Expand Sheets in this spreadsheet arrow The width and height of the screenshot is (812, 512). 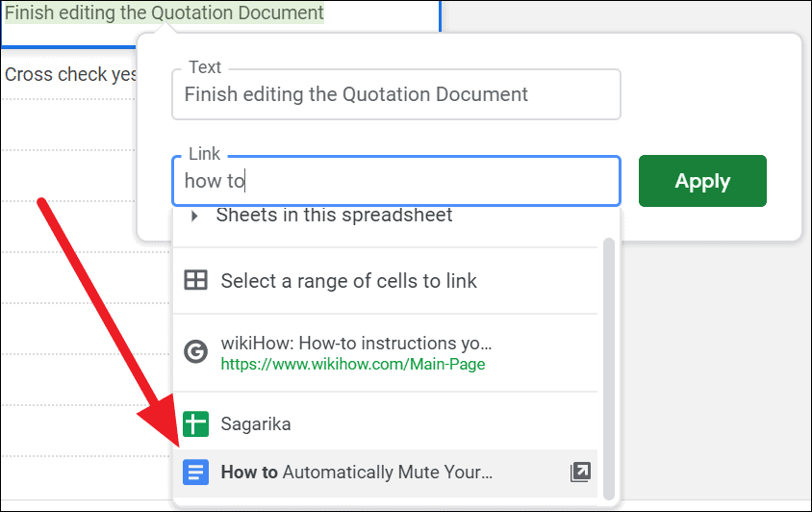(x=194, y=216)
